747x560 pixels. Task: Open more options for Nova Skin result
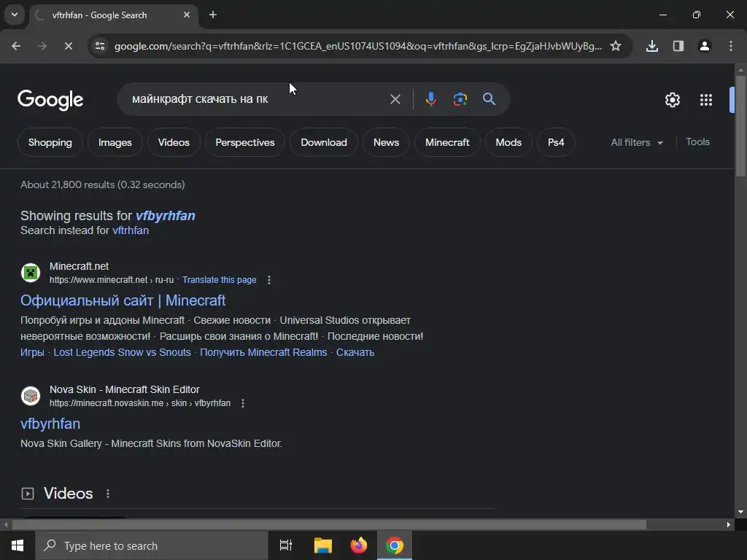[243, 403]
